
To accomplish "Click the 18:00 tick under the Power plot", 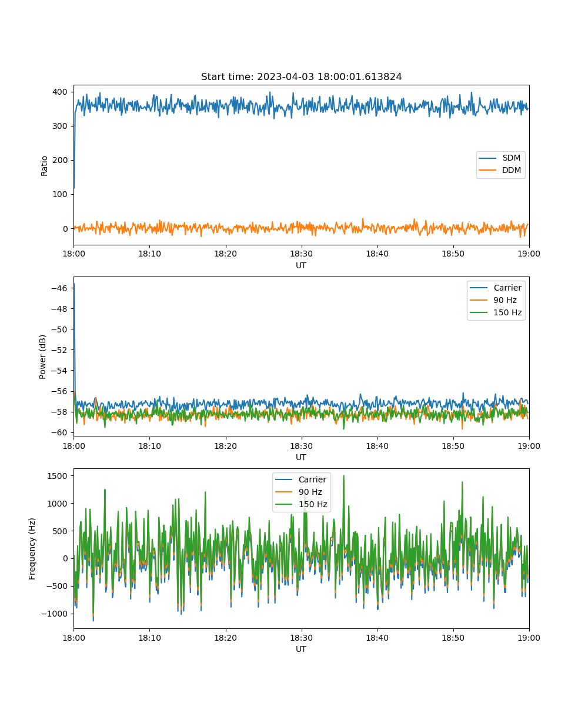I will tap(73, 445).
